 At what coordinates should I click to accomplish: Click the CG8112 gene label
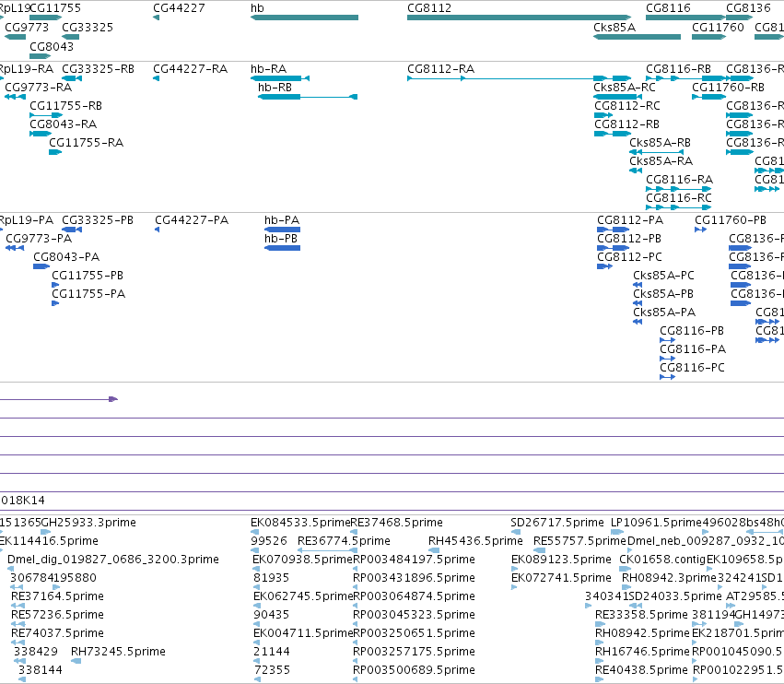429,8
